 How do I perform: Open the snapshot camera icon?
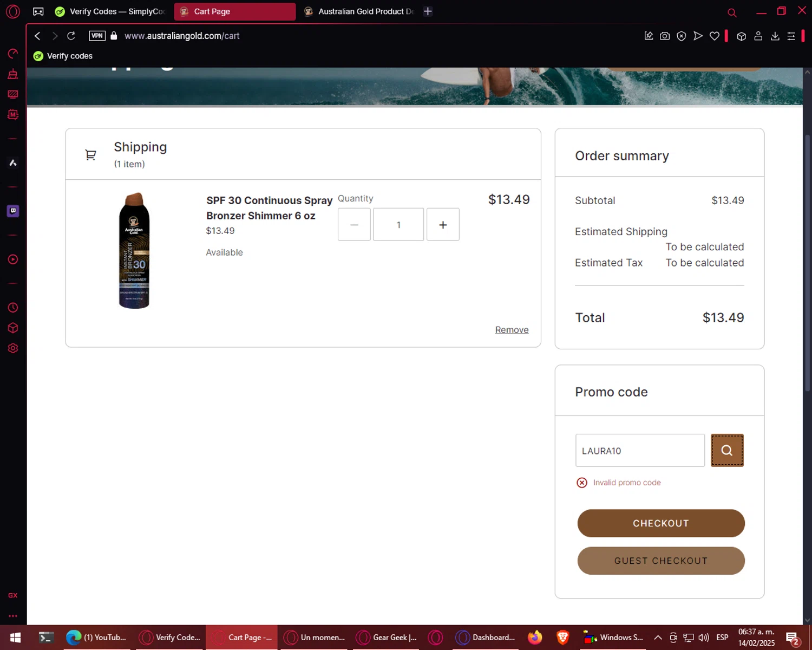[x=665, y=36]
